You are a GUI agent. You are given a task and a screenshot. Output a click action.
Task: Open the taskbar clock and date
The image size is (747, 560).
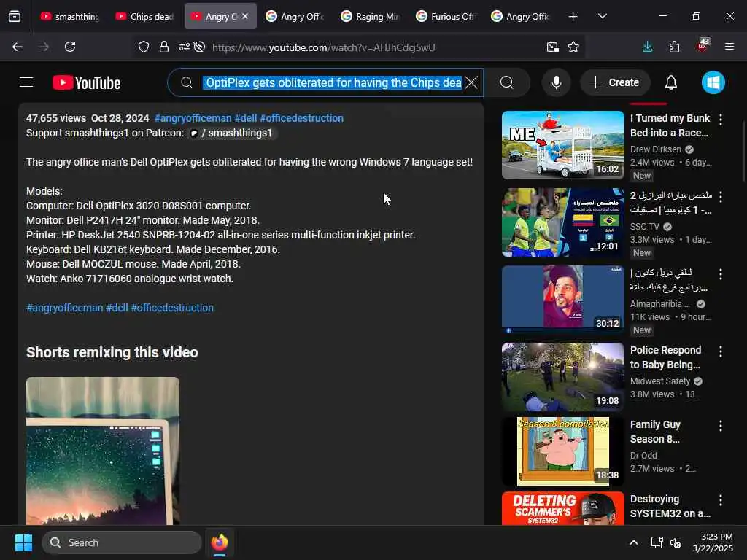tap(713, 542)
